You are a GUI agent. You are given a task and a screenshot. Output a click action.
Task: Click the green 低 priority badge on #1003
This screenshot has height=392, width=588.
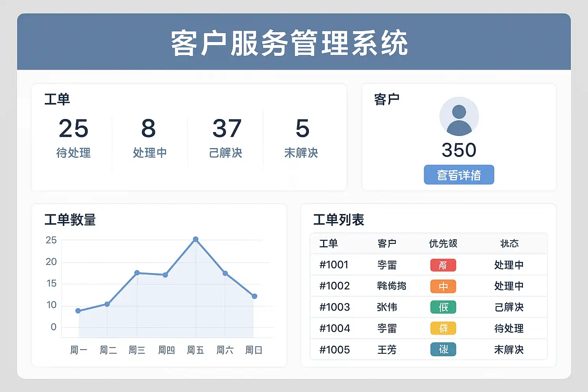(443, 307)
